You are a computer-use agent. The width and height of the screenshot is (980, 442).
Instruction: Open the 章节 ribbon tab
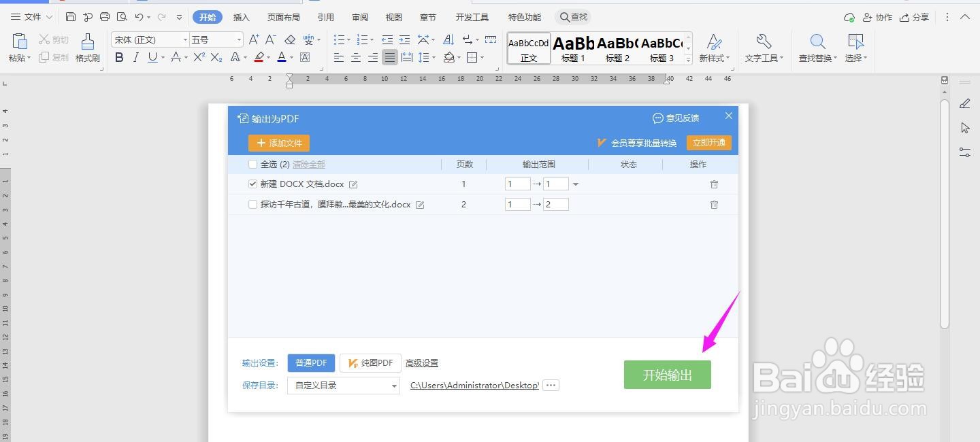pyautogui.click(x=427, y=17)
